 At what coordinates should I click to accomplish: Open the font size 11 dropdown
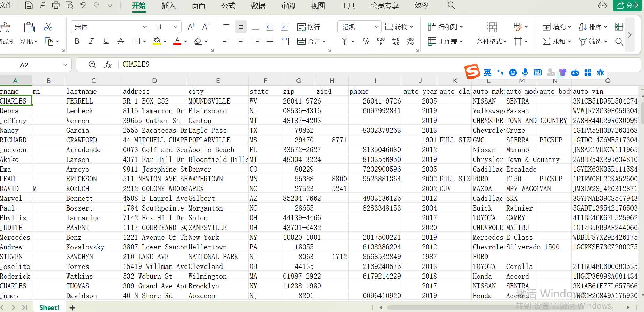(x=176, y=27)
